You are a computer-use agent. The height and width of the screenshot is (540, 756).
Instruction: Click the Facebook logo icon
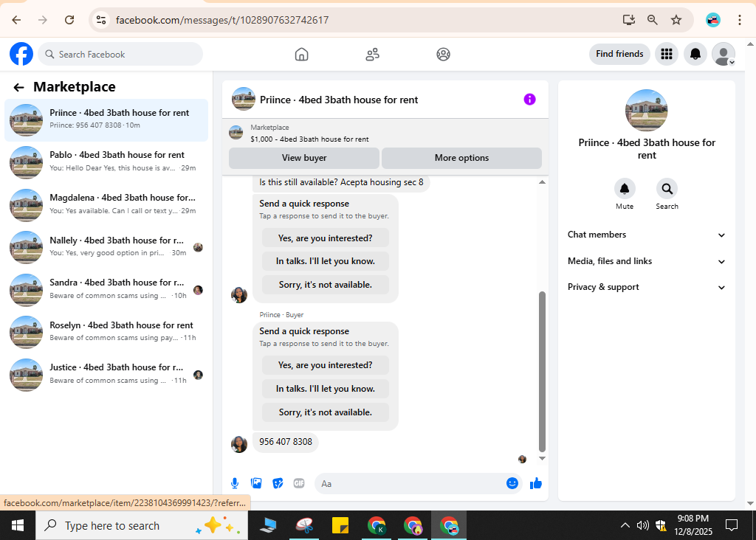tap(21, 54)
